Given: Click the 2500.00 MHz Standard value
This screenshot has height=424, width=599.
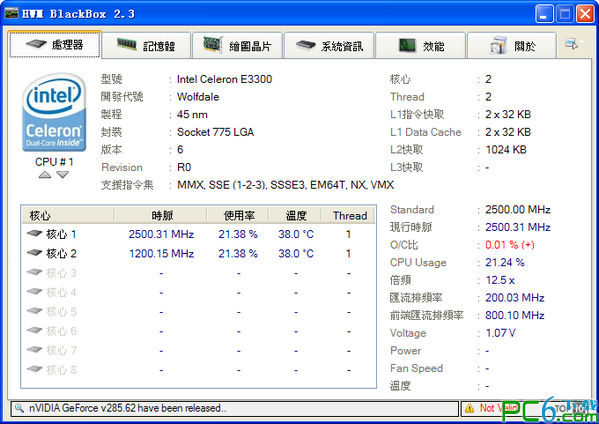Looking at the screenshot, I should [518, 209].
